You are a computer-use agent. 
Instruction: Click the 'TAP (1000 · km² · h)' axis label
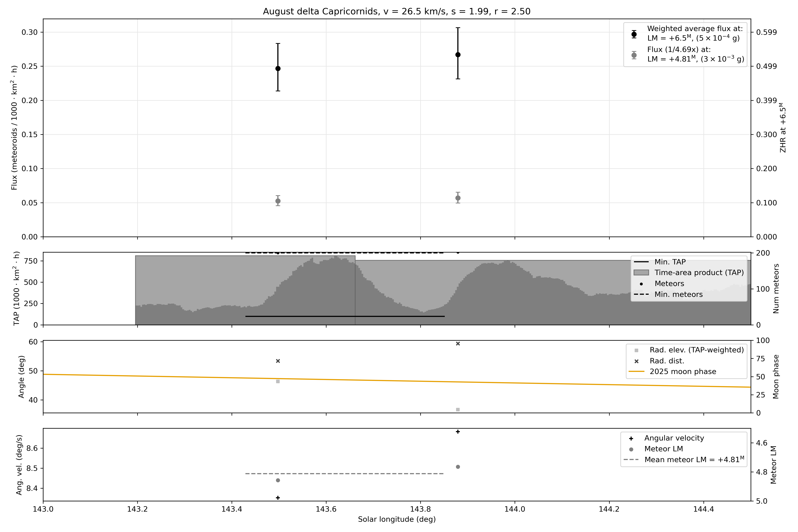16,288
